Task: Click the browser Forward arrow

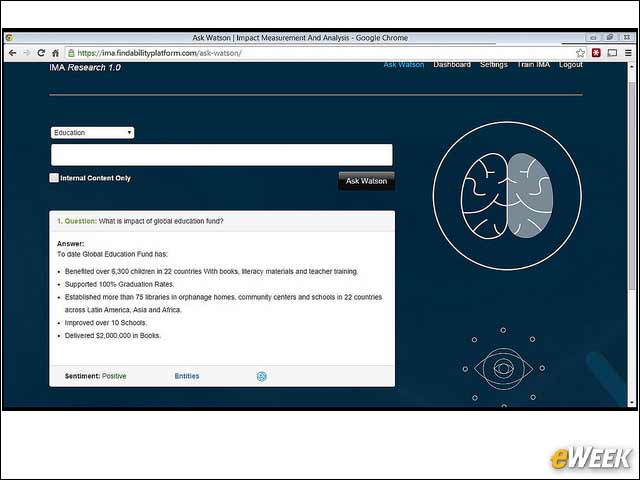Action: click(27, 53)
